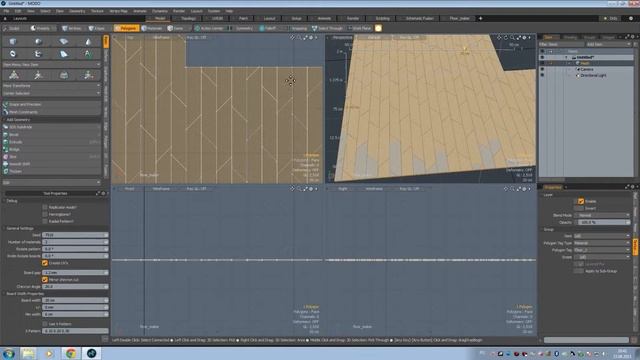This screenshot has height=360, width=640.
Task: Open the Falloff menu
Action: coord(268,28)
